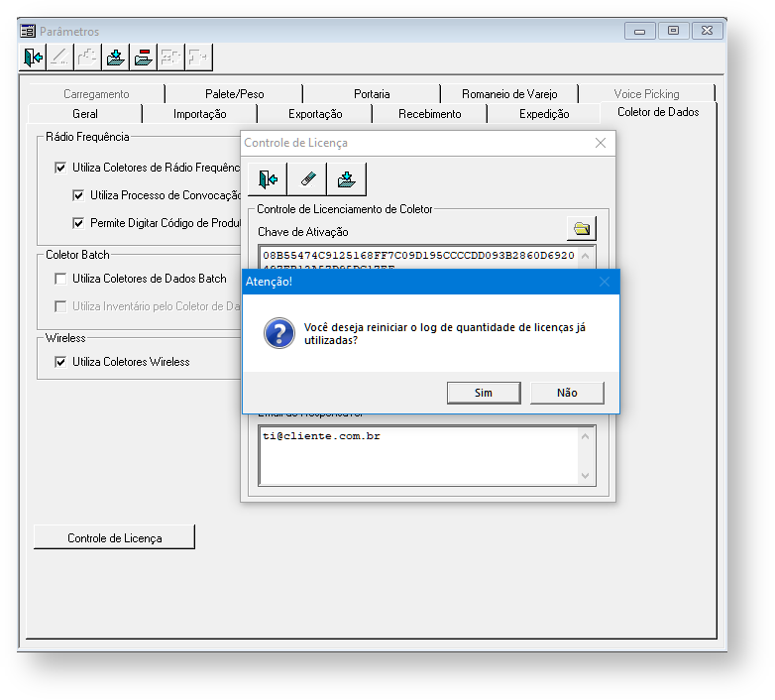
Task: Click the pencil edit icon in Parâmetros toolbar
Action: (x=60, y=58)
